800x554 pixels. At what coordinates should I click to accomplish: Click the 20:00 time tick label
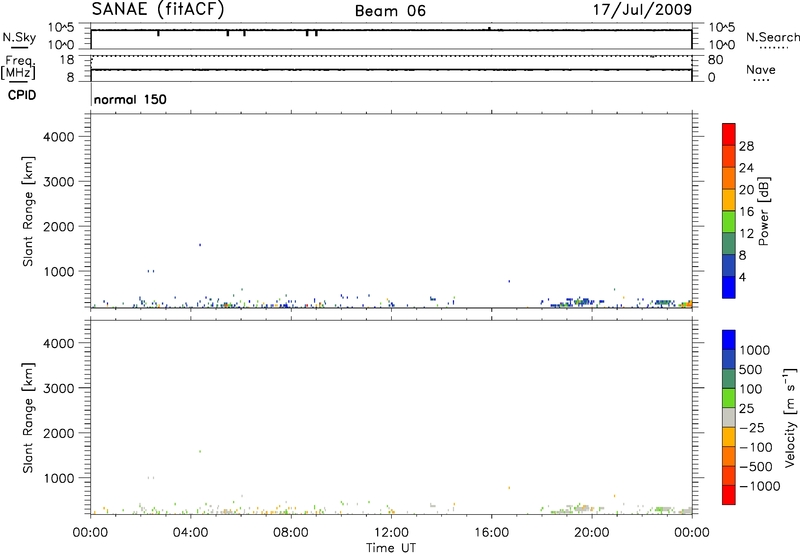click(592, 533)
